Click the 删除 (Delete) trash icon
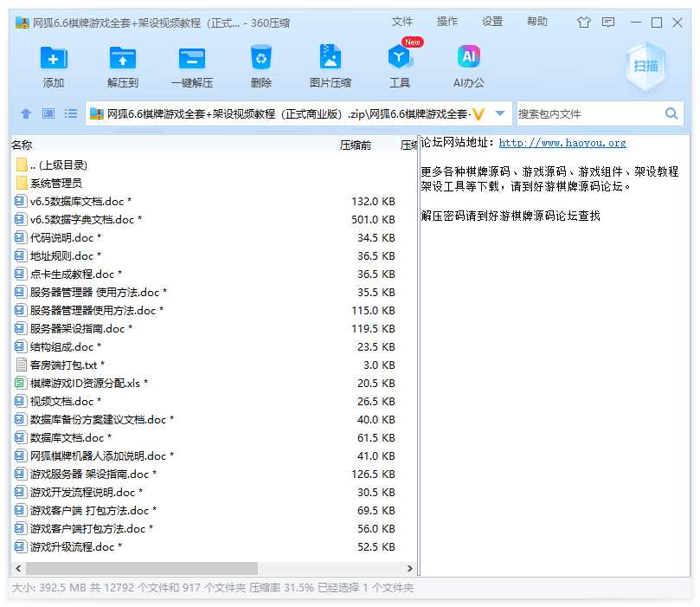The image size is (700, 607). (261, 57)
